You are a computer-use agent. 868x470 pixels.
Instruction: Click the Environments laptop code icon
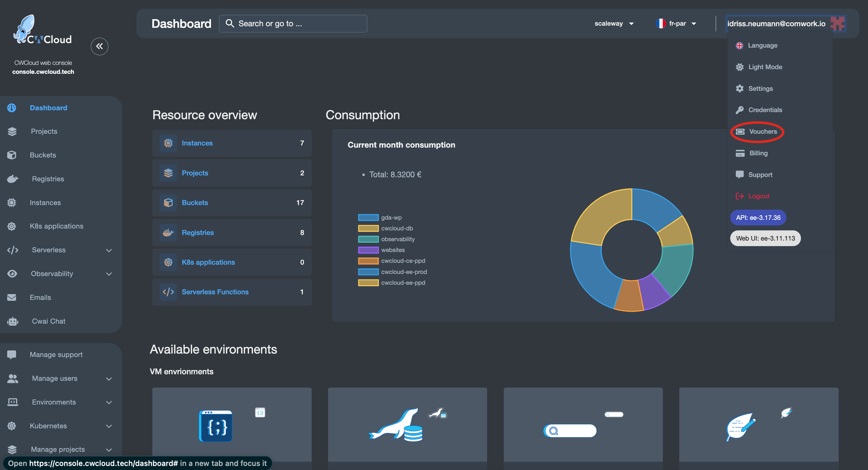tap(12, 402)
